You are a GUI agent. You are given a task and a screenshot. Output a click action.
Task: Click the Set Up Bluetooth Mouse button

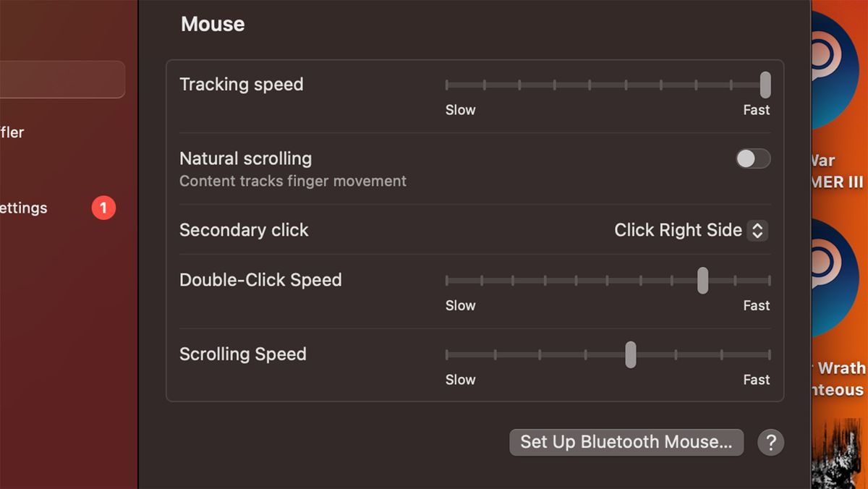626,442
